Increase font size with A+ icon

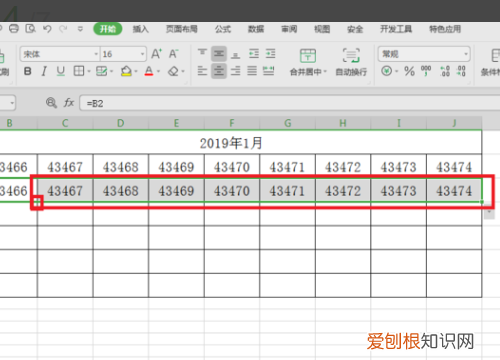(x=156, y=54)
